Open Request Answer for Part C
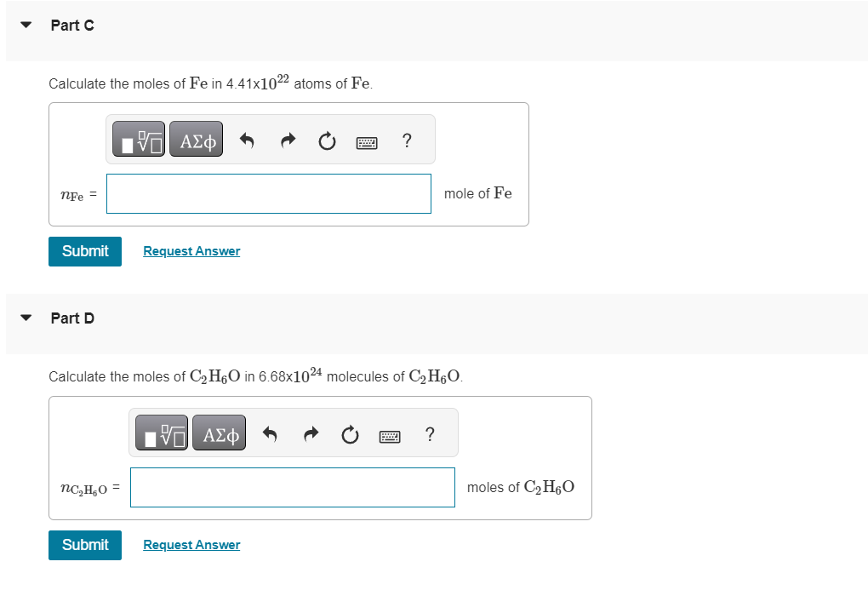The image size is (868, 596). pos(191,250)
